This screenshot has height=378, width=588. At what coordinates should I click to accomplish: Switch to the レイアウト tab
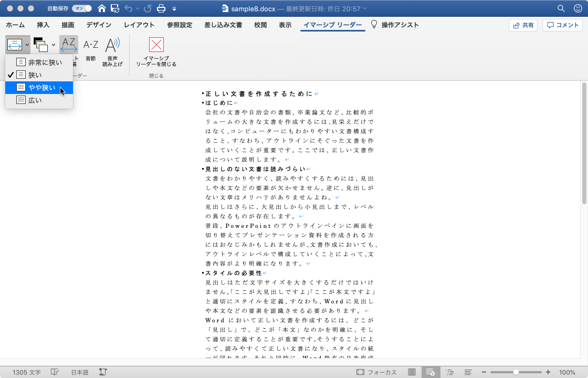tap(139, 25)
